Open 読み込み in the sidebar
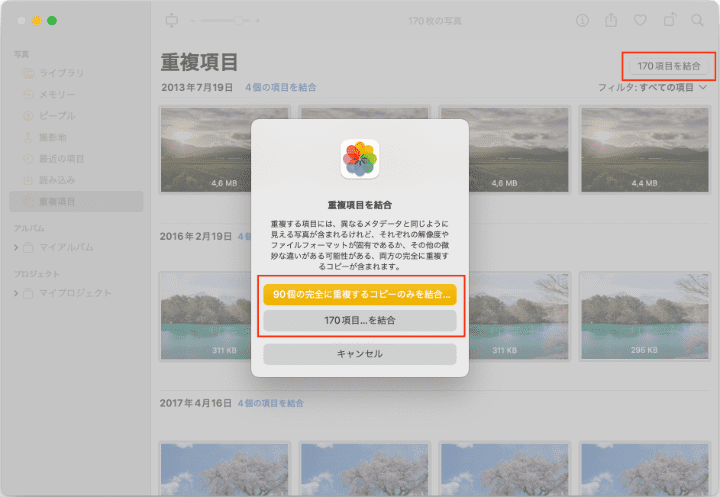The width and height of the screenshot is (720, 497). (76, 180)
